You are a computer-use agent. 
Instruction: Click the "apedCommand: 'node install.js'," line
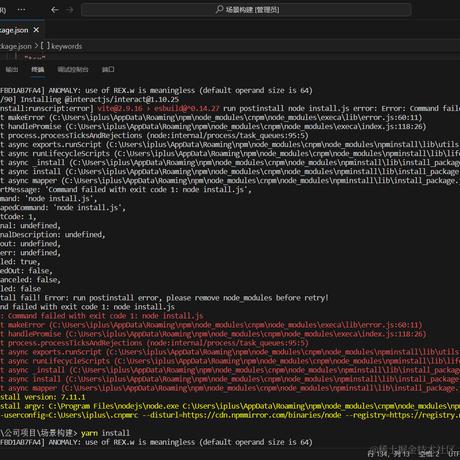[63, 208]
